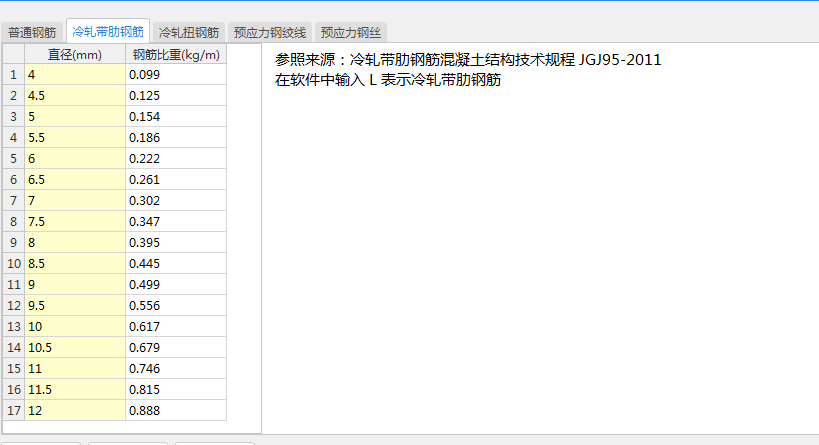Click the 直径(mm) column header
This screenshot has width=819, height=445.
75,54
